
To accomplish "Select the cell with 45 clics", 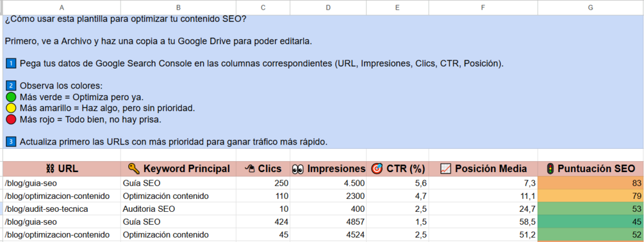I will coord(263,234).
